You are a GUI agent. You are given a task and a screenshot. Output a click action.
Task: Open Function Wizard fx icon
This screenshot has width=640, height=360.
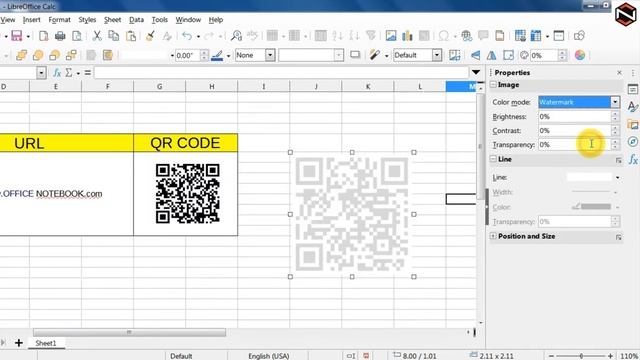coord(57,73)
